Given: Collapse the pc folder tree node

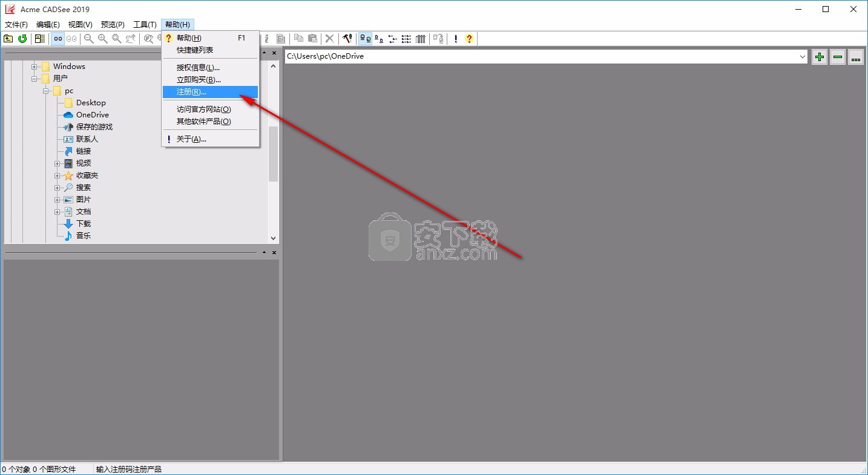Looking at the screenshot, I should tap(46, 91).
